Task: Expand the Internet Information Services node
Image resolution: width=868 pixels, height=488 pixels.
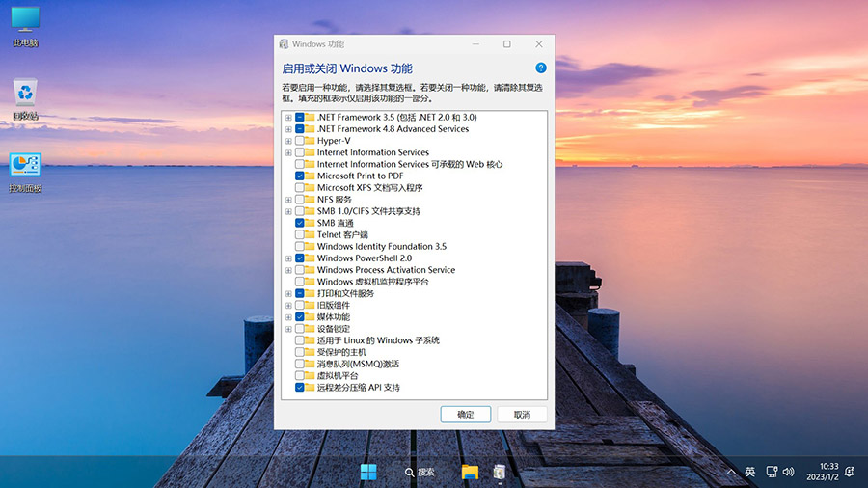Action: [288, 152]
